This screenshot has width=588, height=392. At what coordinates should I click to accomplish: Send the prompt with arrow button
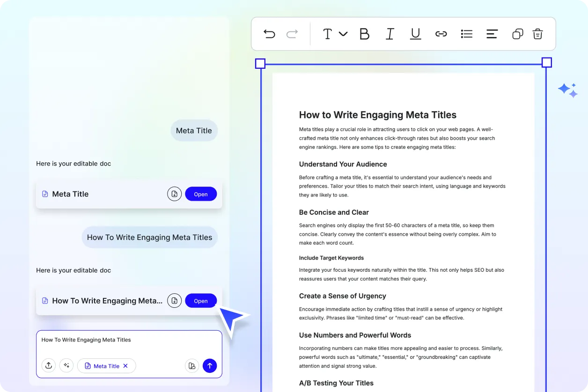(210, 366)
